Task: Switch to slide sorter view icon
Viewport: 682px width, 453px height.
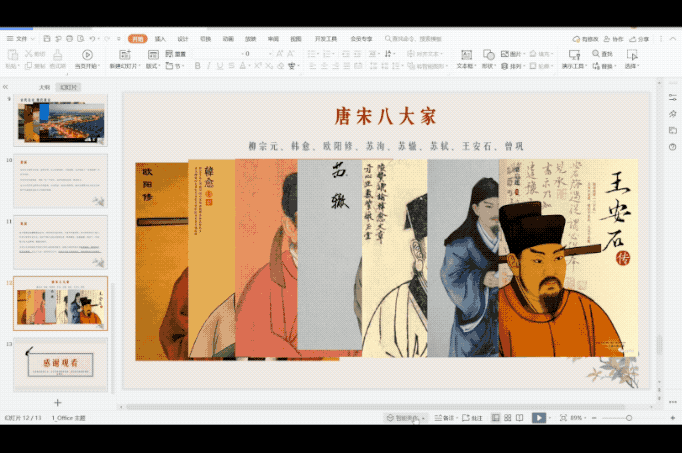Action: (509, 417)
